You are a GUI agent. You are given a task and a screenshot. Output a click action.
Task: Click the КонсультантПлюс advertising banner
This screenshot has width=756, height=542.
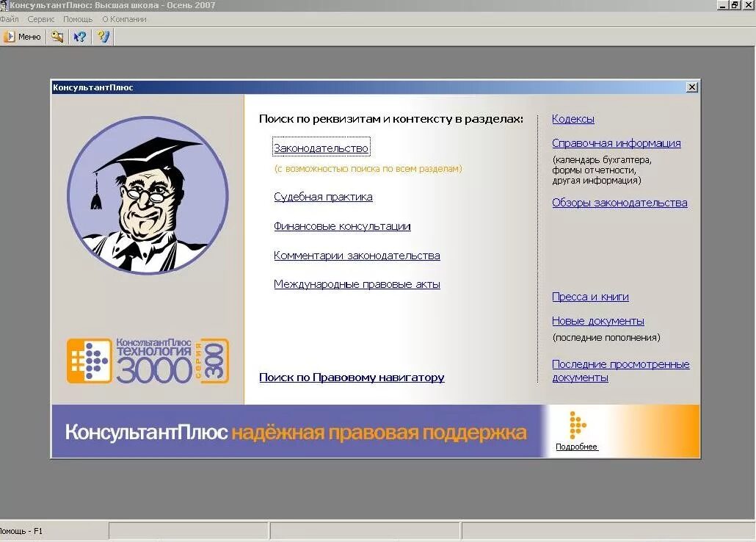click(x=294, y=431)
